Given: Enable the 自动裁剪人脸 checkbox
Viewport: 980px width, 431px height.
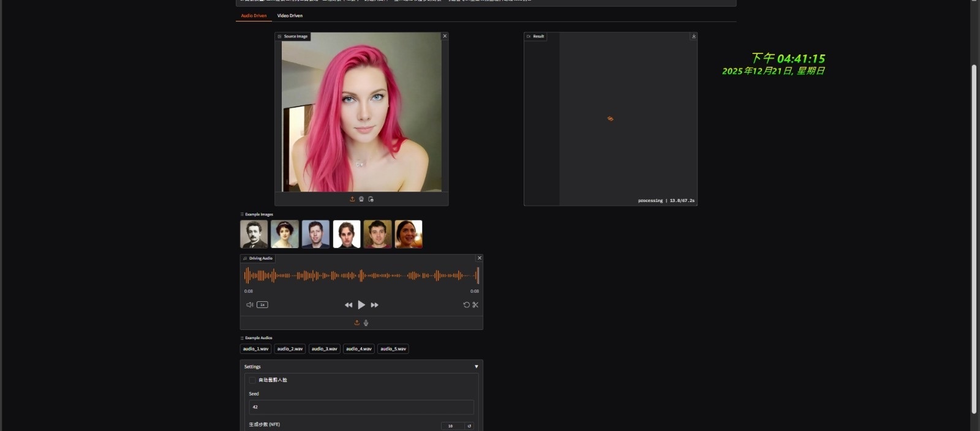Looking at the screenshot, I should pyautogui.click(x=252, y=380).
